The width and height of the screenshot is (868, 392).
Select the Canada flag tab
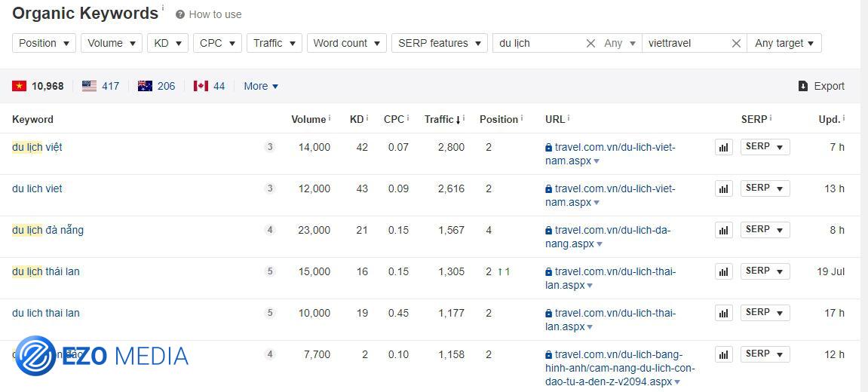pyautogui.click(x=209, y=86)
